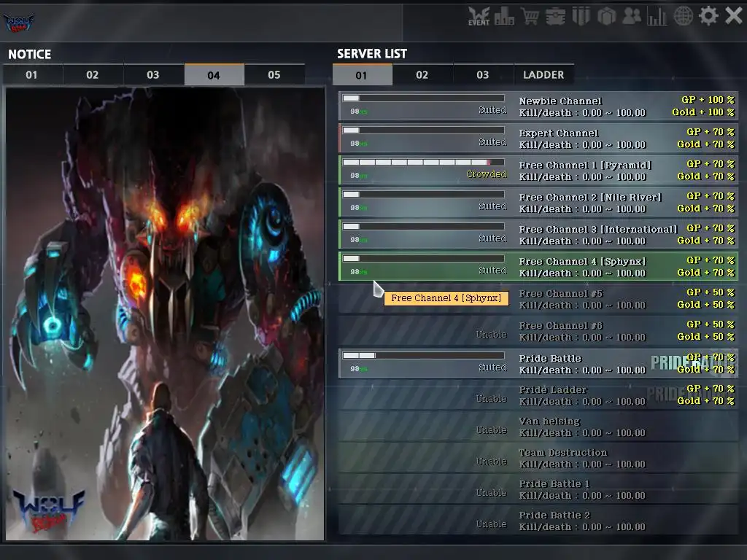Switch to Server List tab 03

coord(483,75)
